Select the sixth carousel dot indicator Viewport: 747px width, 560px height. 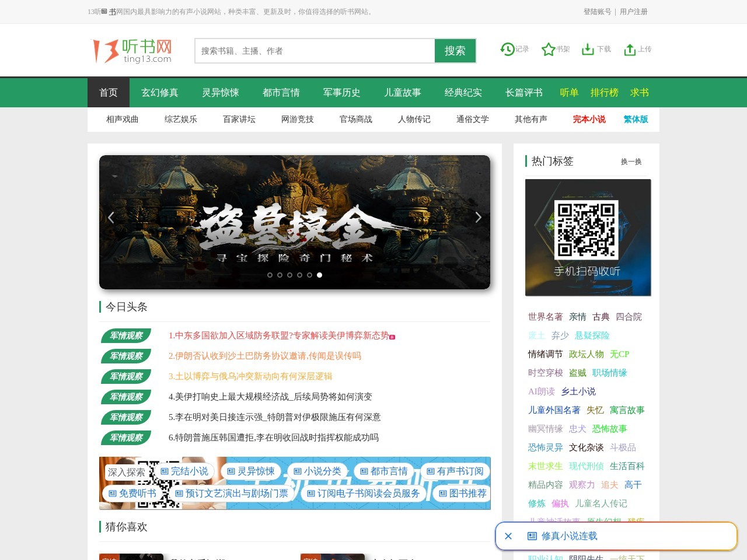pyautogui.click(x=319, y=275)
